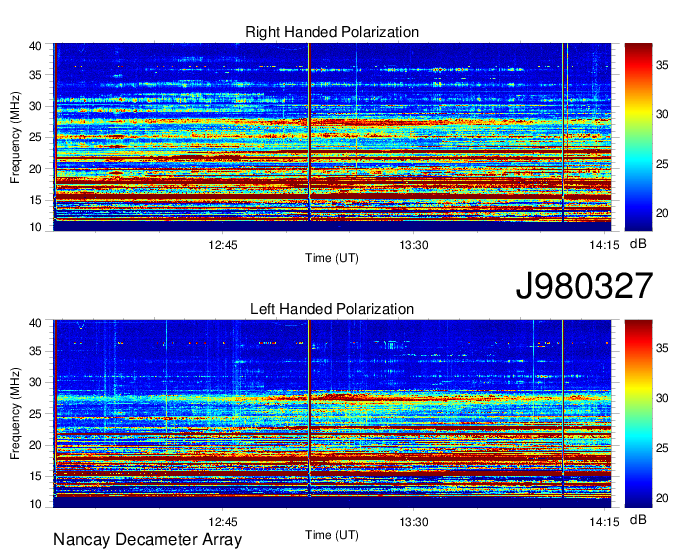This screenshot has height=552, width=680.
Task: Click the 35 MHz tick on lower plot
Action: click(x=35, y=351)
